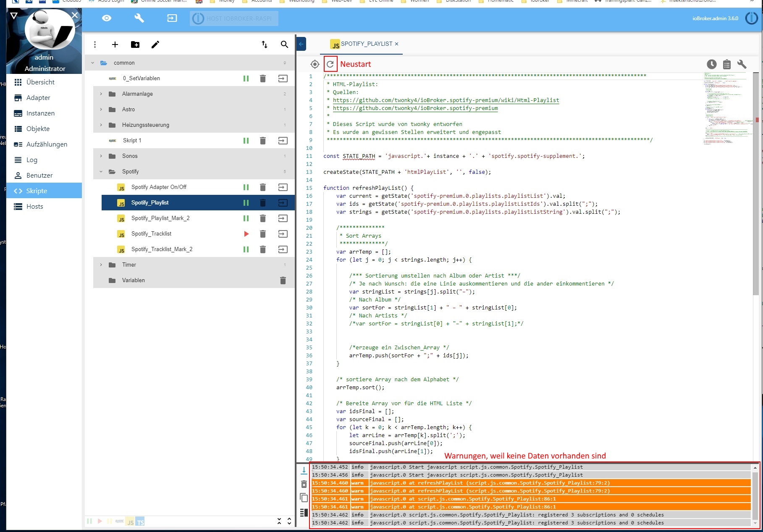The width and height of the screenshot is (763, 532).
Task: Click the HOST IOBROKER-RASPI button
Action: [234, 18]
